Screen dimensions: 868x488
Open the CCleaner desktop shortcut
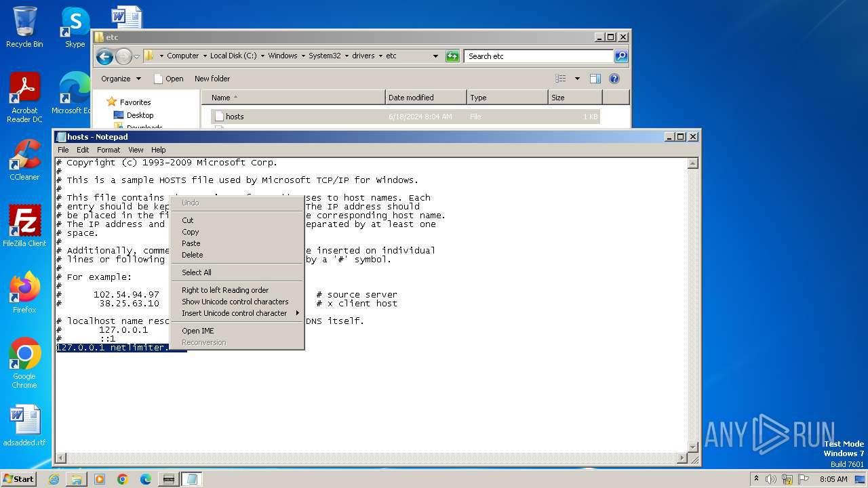(x=24, y=160)
